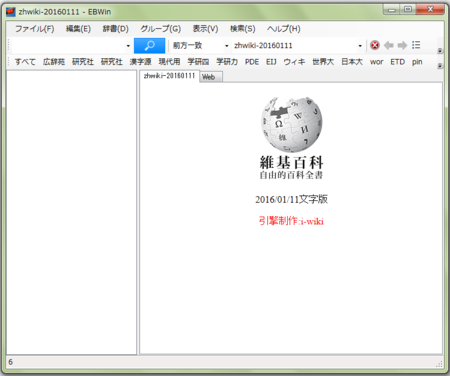Select the PDE group button

[x=252, y=62]
